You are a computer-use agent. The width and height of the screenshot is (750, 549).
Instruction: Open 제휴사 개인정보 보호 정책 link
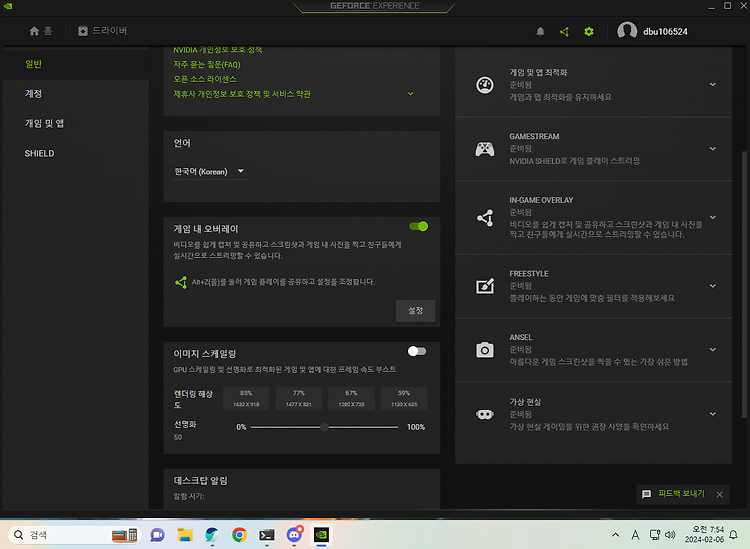pos(242,94)
